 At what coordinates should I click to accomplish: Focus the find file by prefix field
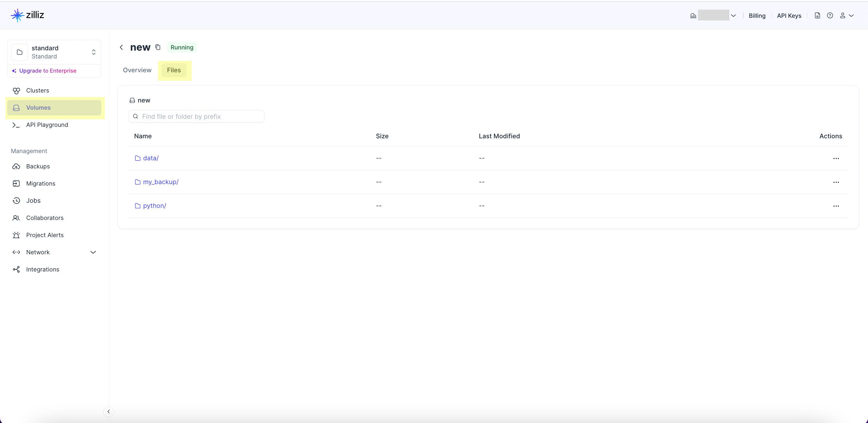201,117
